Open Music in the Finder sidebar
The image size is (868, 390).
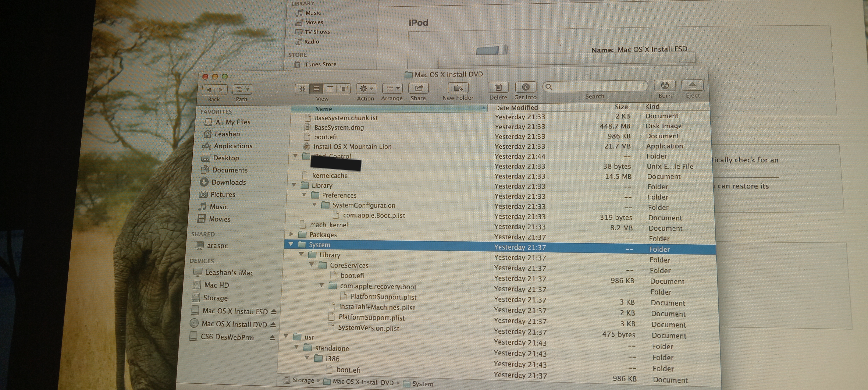tap(213, 207)
